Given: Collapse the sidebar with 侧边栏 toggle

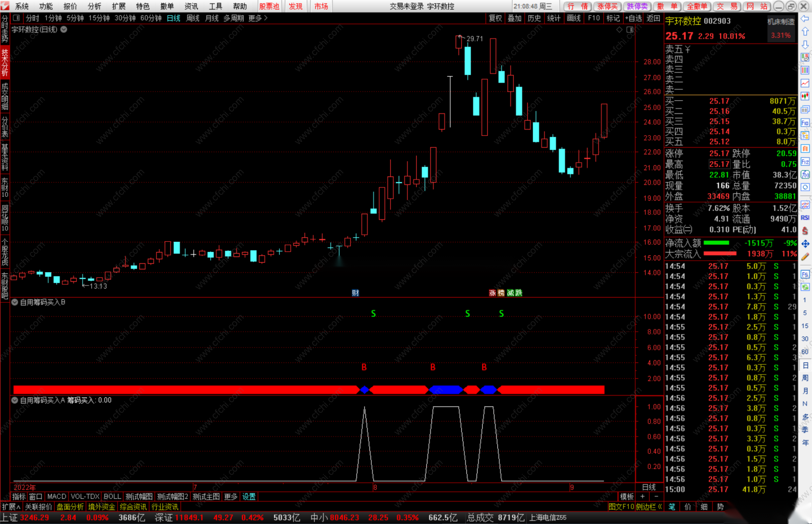Looking at the screenshot, I should click(648, 507).
